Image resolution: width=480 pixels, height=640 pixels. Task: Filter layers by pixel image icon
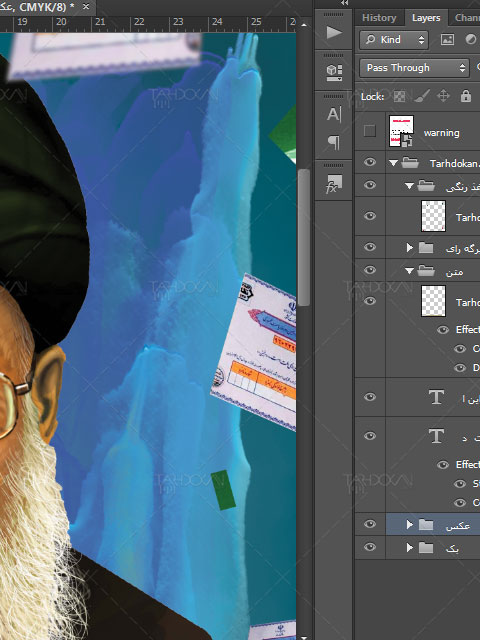pyautogui.click(x=447, y=40)
